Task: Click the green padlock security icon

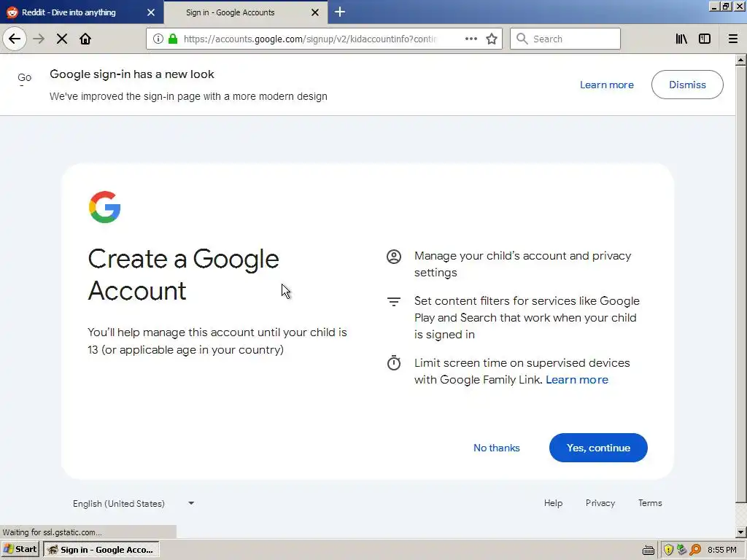Action: tap(173, 39)
